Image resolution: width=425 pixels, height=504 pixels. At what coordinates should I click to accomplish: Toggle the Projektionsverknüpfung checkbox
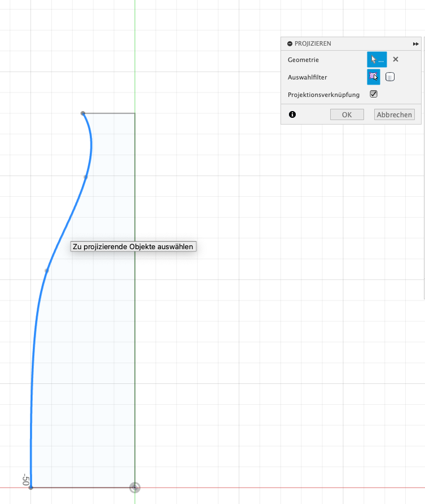374,94
